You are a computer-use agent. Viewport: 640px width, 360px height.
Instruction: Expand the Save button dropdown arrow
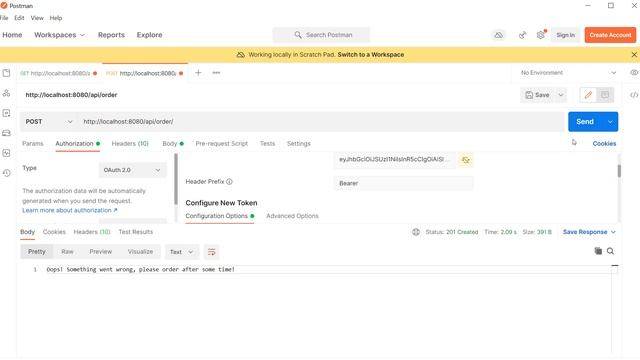coord(561,95)
